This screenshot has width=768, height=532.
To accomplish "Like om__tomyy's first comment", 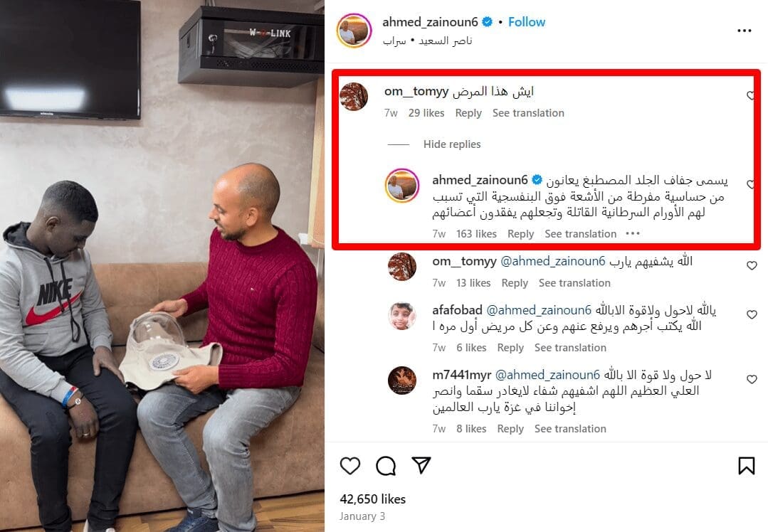I will (x=751, y=95).
